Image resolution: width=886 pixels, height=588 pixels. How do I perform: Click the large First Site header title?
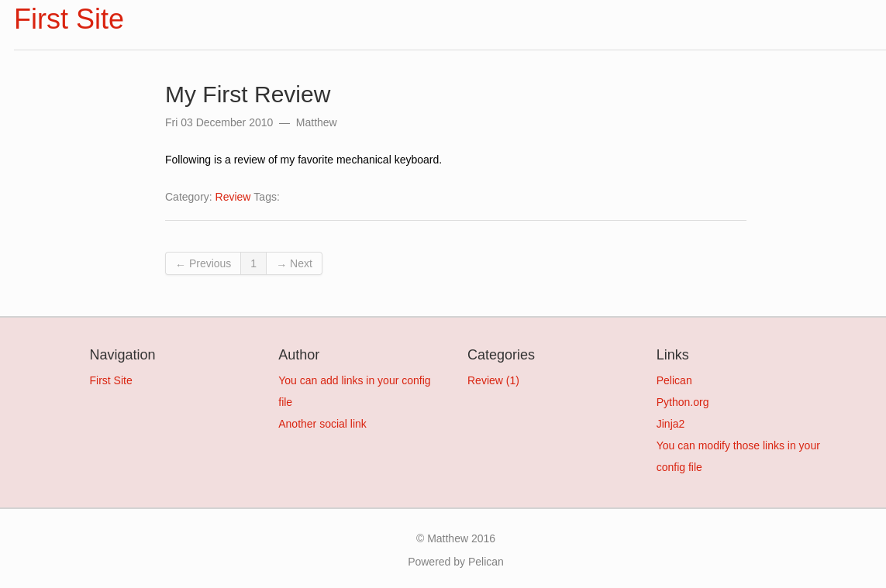click(69, 19)
